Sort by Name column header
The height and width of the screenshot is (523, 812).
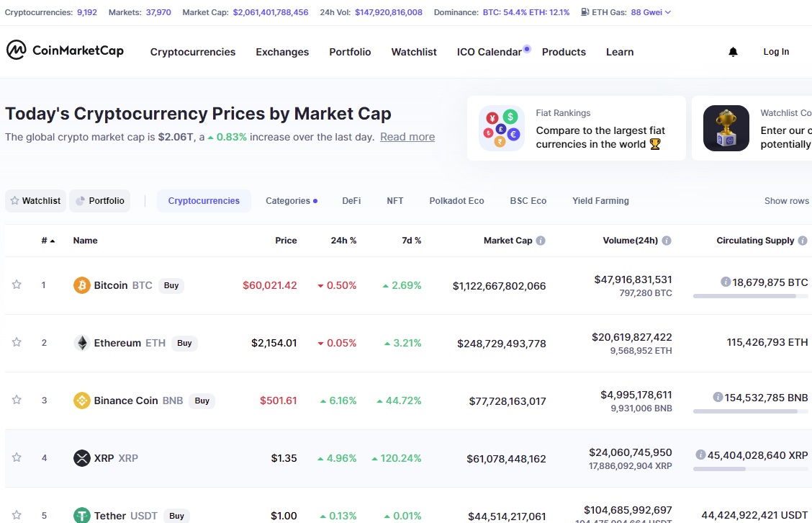[x=85, y=241]
